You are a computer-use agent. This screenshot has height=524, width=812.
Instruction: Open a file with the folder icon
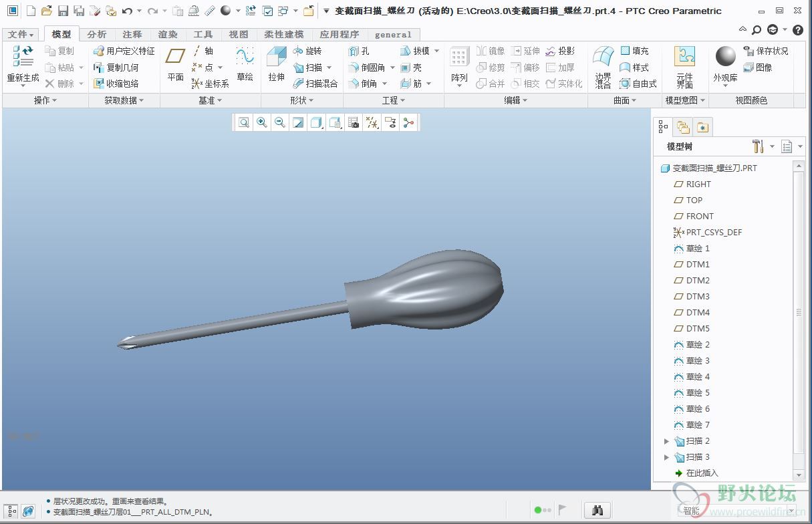point(46,11)
